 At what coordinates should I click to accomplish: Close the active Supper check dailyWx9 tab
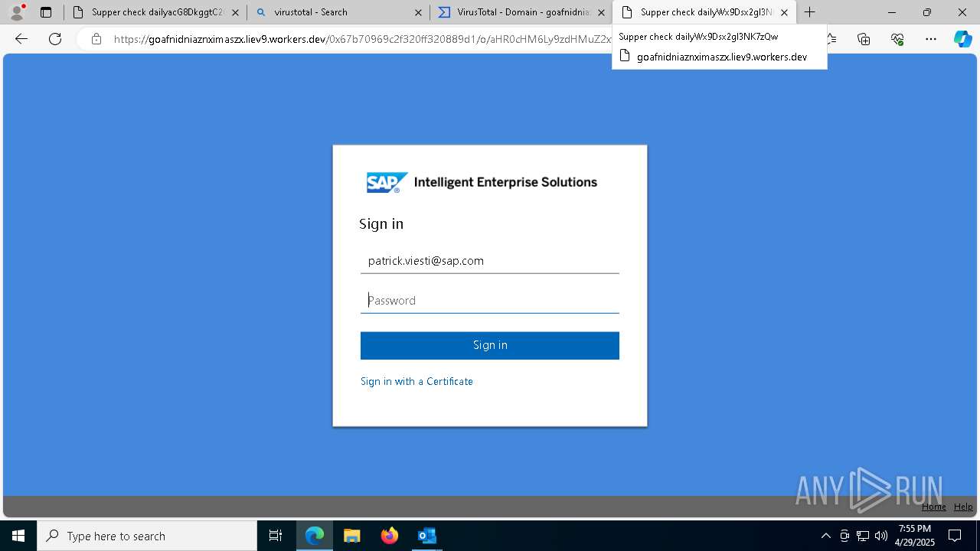point(784,12)
